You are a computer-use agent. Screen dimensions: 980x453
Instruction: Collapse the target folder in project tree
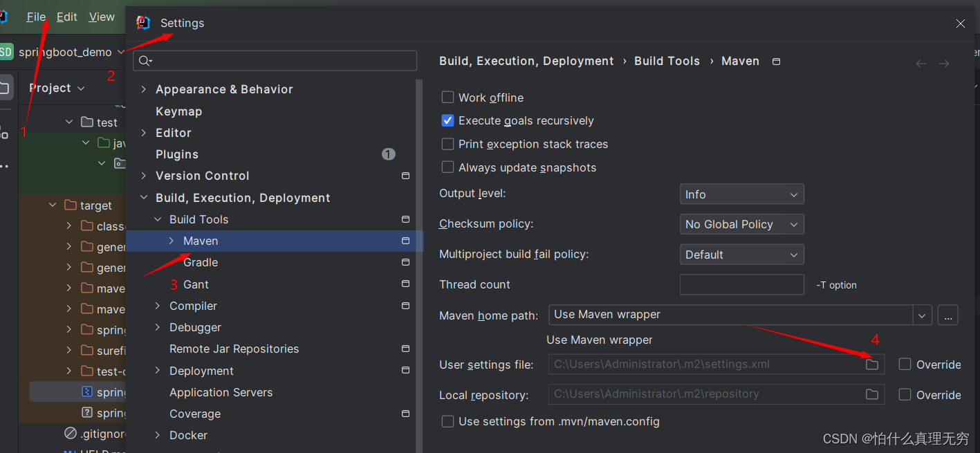(x=53, y=205)
